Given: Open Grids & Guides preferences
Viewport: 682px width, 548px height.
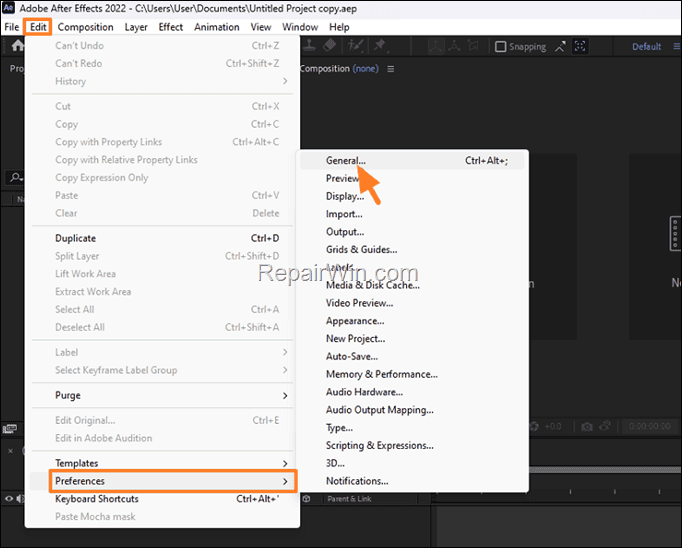Looking at the screenshot, I should click(412, 250).
